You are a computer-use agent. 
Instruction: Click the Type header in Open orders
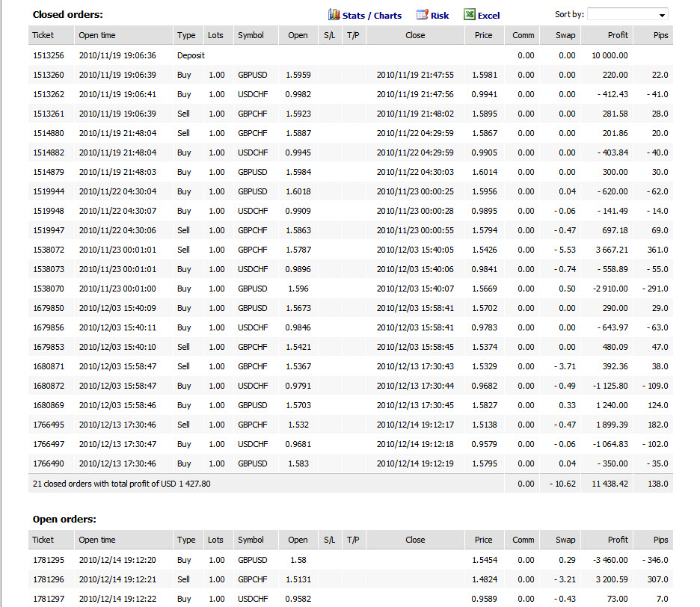click(188, 540)
